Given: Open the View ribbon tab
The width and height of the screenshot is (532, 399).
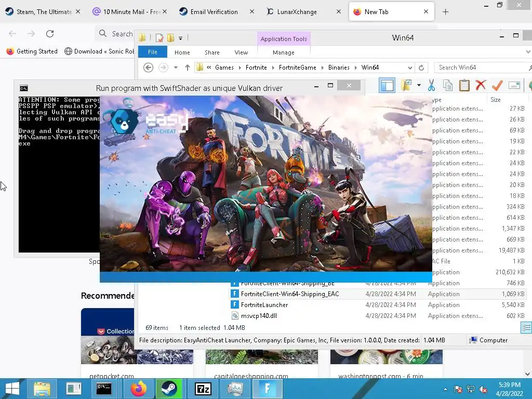Looking at the screenshot, I should click(241, 52).
